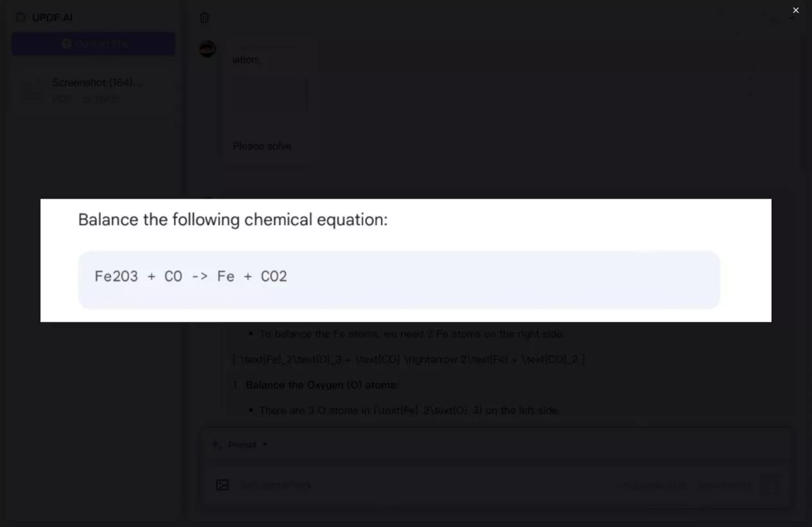Click the sparkle icon beside Prompt
812x527 pixels.
[216, 444]
